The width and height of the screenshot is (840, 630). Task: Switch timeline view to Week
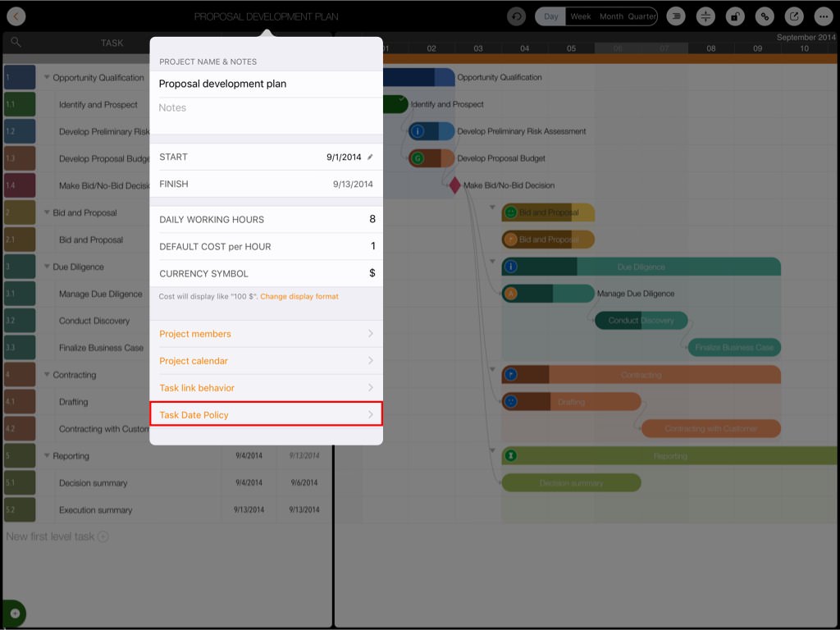[581, 16]
